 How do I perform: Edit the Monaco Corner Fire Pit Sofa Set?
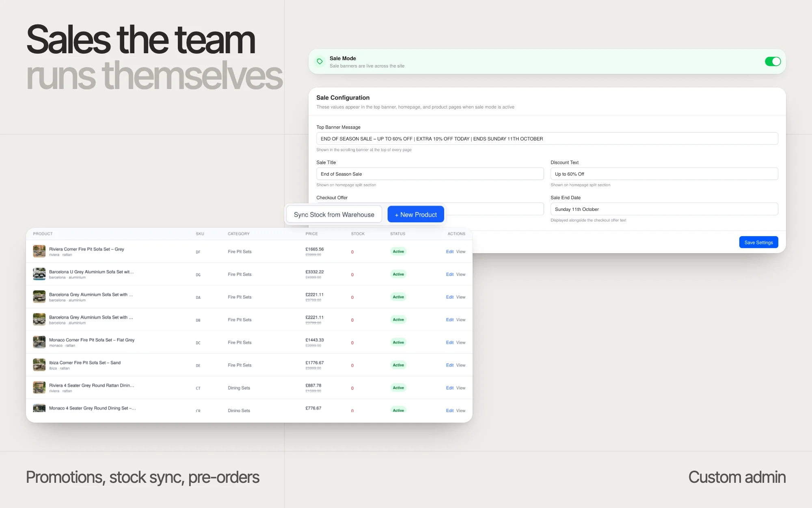coord(449,343)
